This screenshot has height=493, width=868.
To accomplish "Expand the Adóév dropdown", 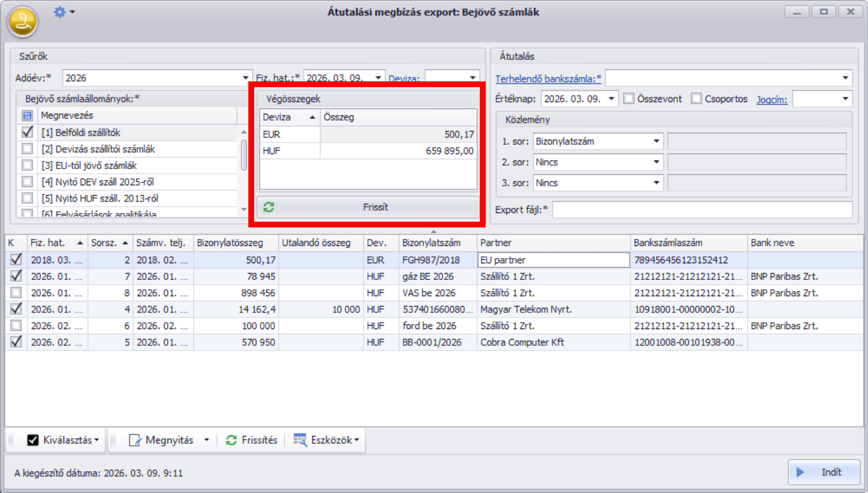I will 245,78.
